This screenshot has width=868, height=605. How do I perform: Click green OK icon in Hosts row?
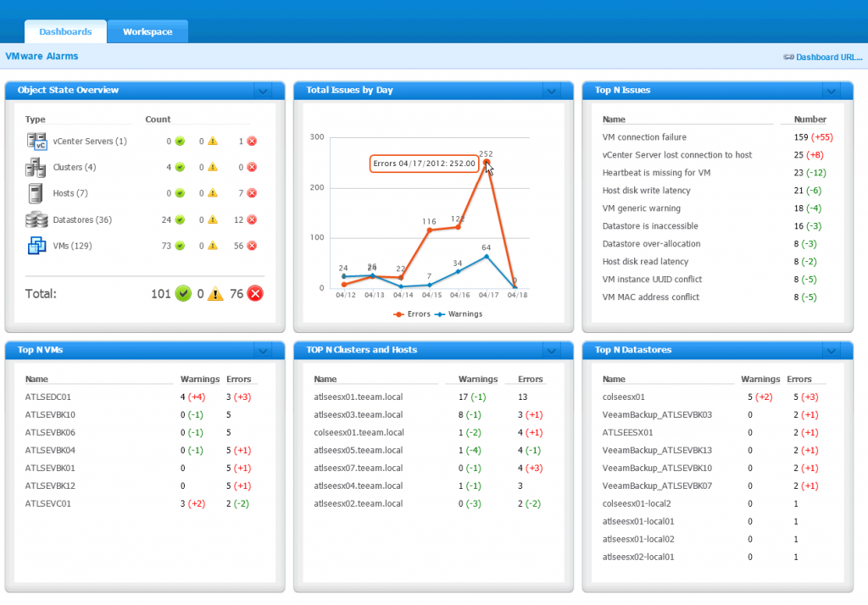pyautogui.click(x=180, y=193)
